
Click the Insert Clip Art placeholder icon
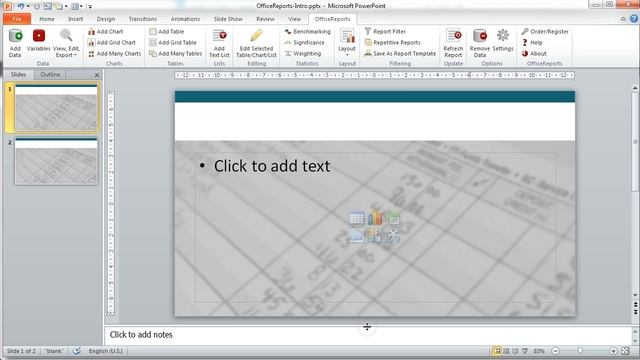pos(374,236)
